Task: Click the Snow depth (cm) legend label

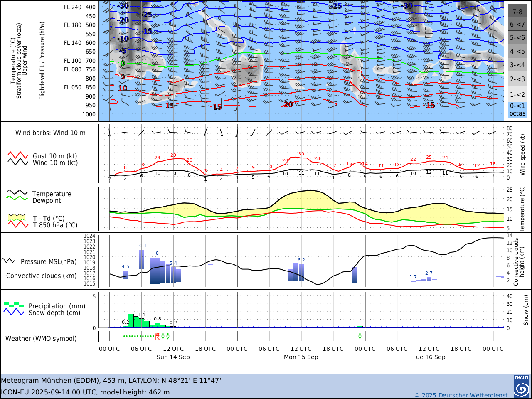Action: pos(54,313)
